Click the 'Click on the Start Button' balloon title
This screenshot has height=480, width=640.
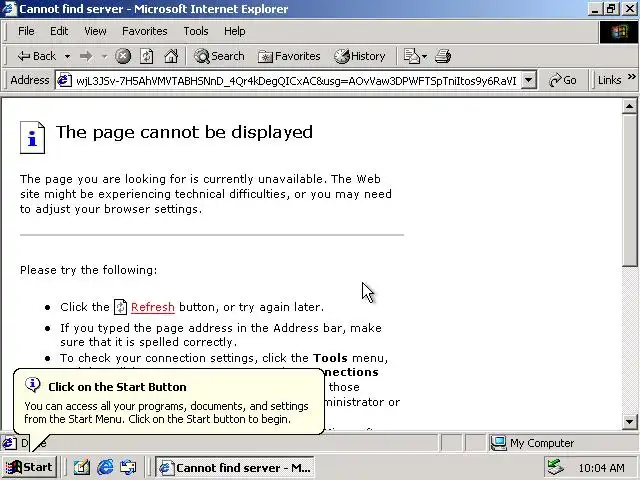click(117, 387)
